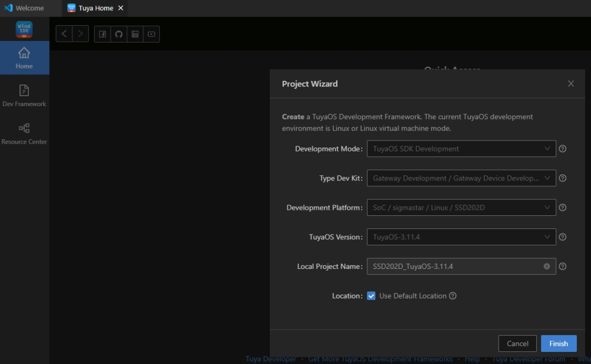This screenshot has width=591, height=364.
Task: Click the forward navigation arrow
Action: tap(80, 34)
